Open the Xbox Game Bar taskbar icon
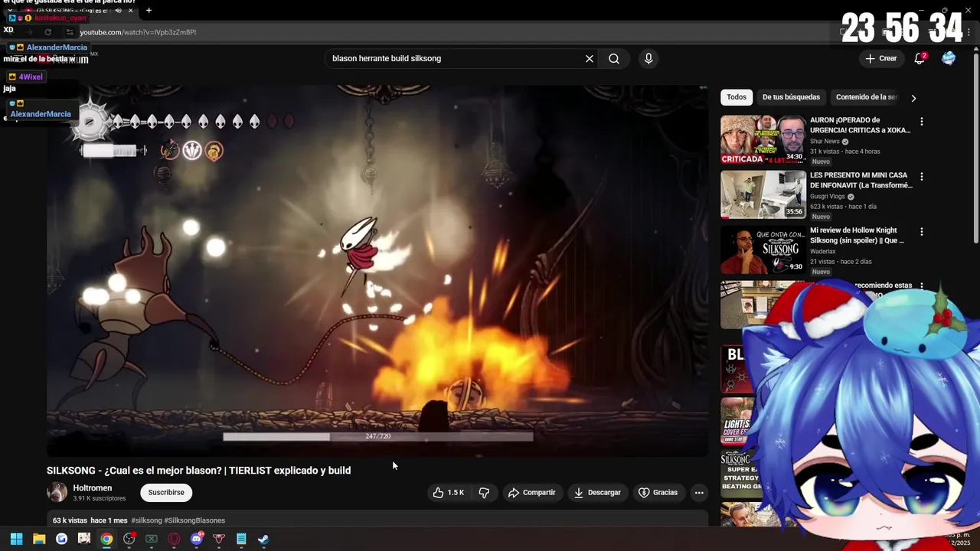Image resolution: width=980 pixels, height=551 pixels. tap(152, 539)
